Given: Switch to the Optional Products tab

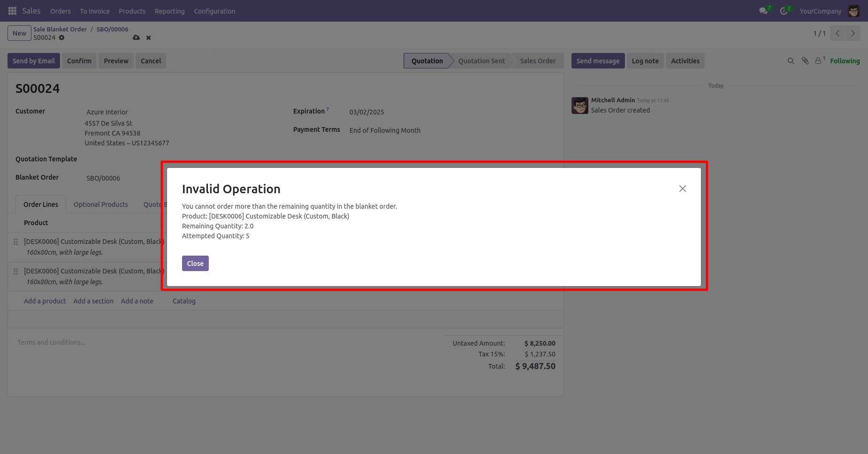Looking at the screenshot, I should click(100, 204).
